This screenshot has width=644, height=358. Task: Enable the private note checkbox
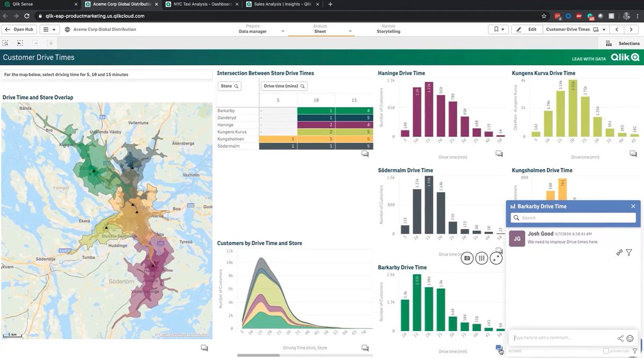pyautogui.click(x=606, y=350)
